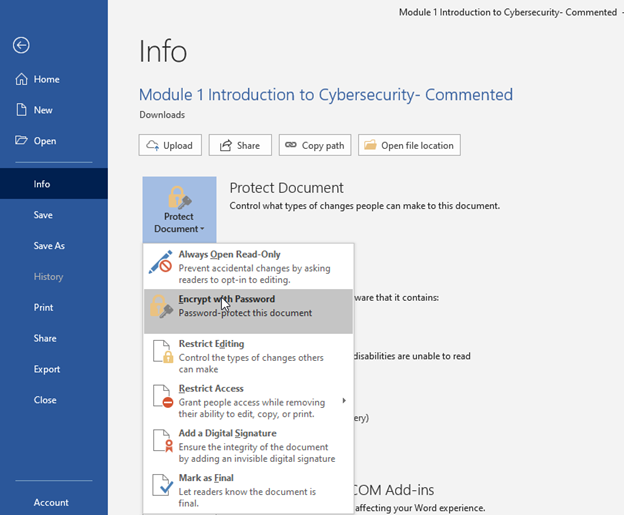624x515 pixels.
Task: Click the Upload button
Action: 170,145
